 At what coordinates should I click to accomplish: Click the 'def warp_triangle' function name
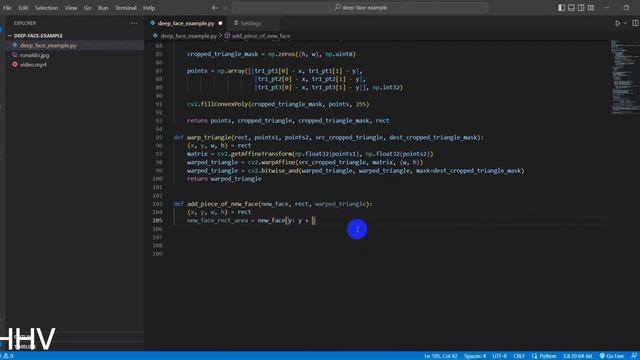pos(209,137)
